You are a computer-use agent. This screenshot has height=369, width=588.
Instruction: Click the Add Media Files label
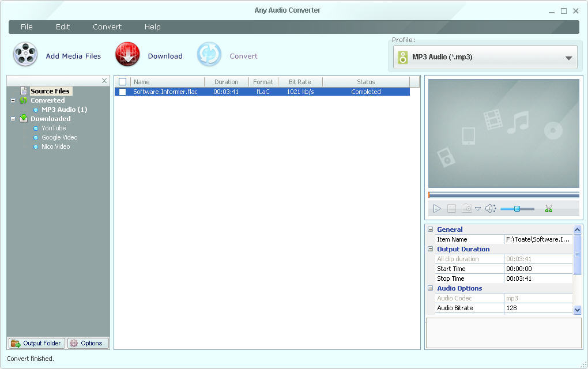point(74,57)
